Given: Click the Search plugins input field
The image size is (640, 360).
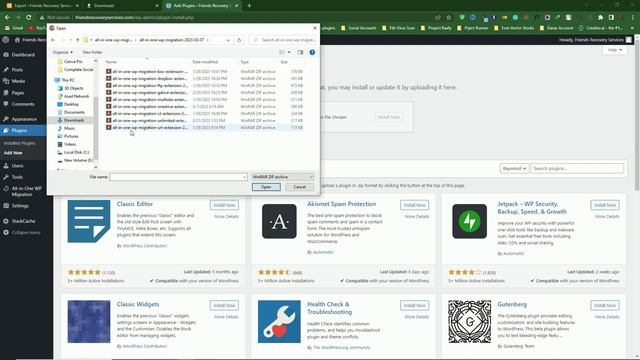Looking at the screenshot, I should click(577, 168).
